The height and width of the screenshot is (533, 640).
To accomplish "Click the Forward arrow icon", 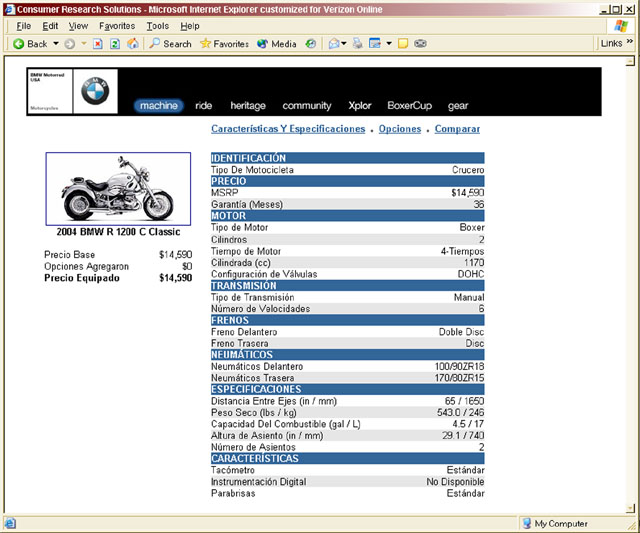I will tap(70, 44).
